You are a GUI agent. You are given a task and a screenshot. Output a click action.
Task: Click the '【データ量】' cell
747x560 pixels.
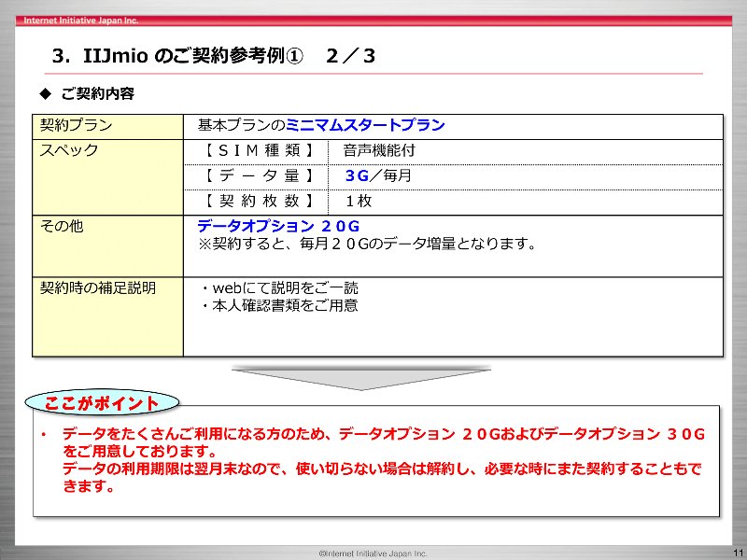click(256, 177)
